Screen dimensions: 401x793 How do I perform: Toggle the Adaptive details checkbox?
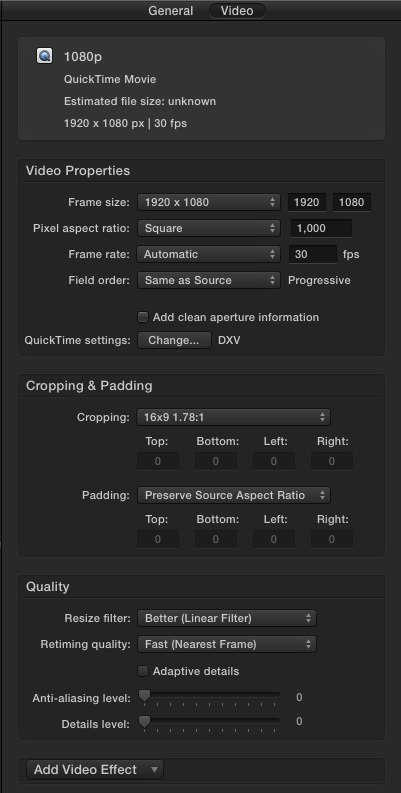(143, 671)
